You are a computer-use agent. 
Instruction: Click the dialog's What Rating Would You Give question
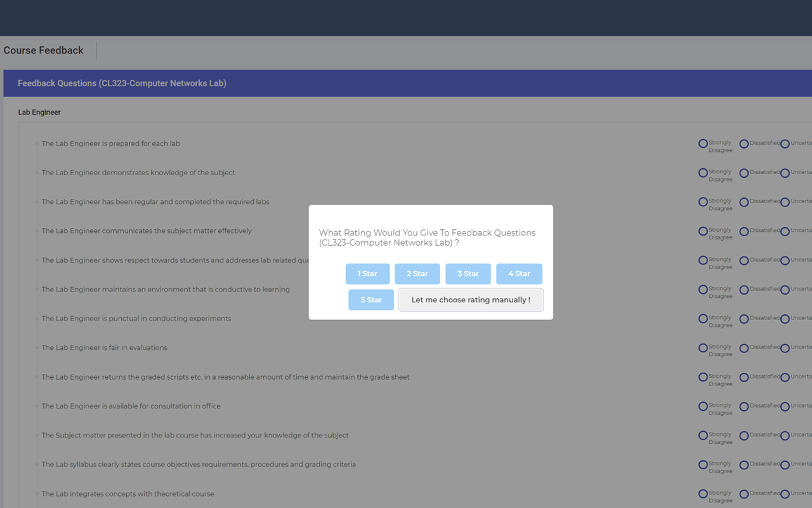(427, 237)
